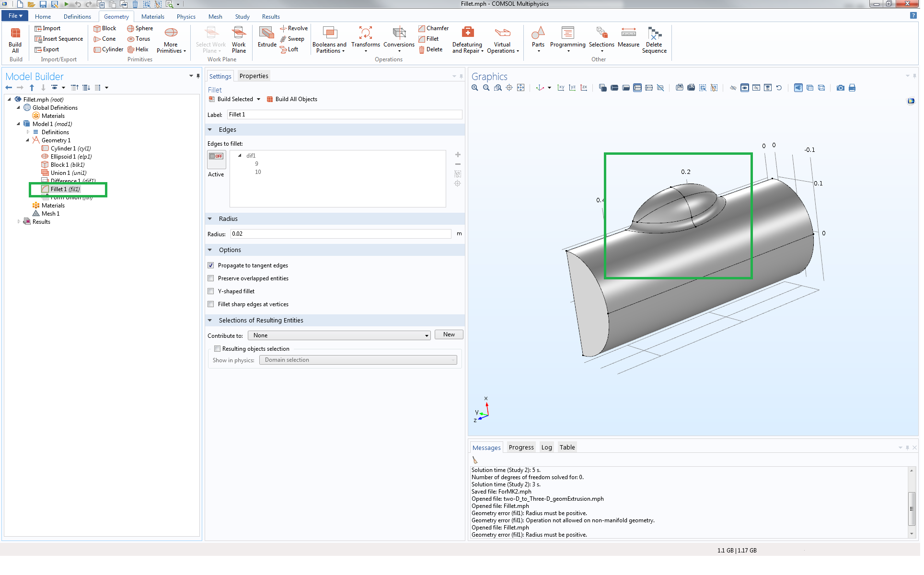Viewport: 924px width, 575px height.
Task: Expand the Results tree node
Action: click(x=19, y=222)
